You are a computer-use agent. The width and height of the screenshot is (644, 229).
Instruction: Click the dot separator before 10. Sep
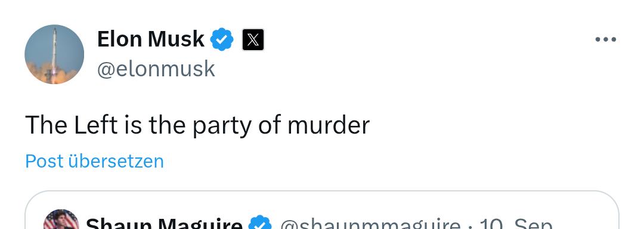(x=469, y=225)
